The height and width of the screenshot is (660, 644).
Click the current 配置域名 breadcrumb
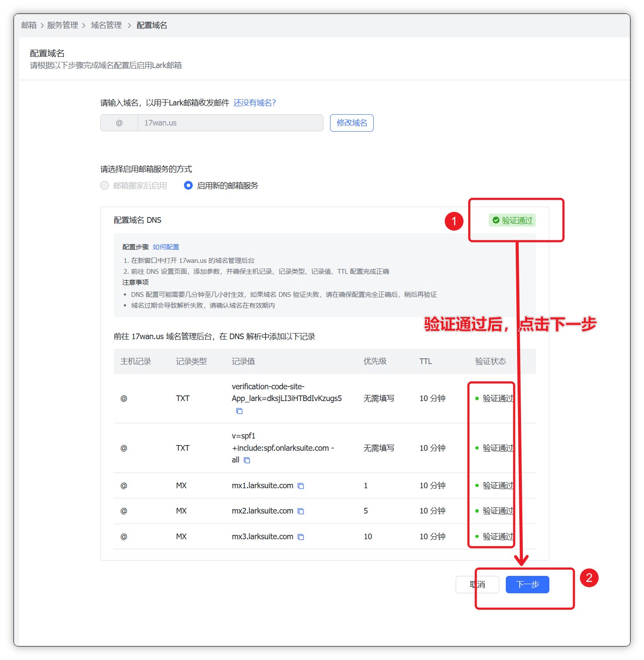[x=152, y=25]
